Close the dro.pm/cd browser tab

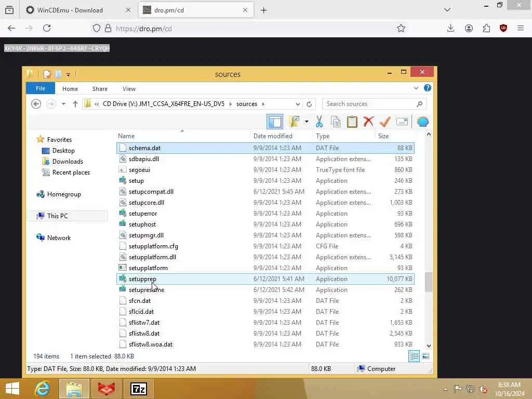pyautogui.click(x=245, y=10)
